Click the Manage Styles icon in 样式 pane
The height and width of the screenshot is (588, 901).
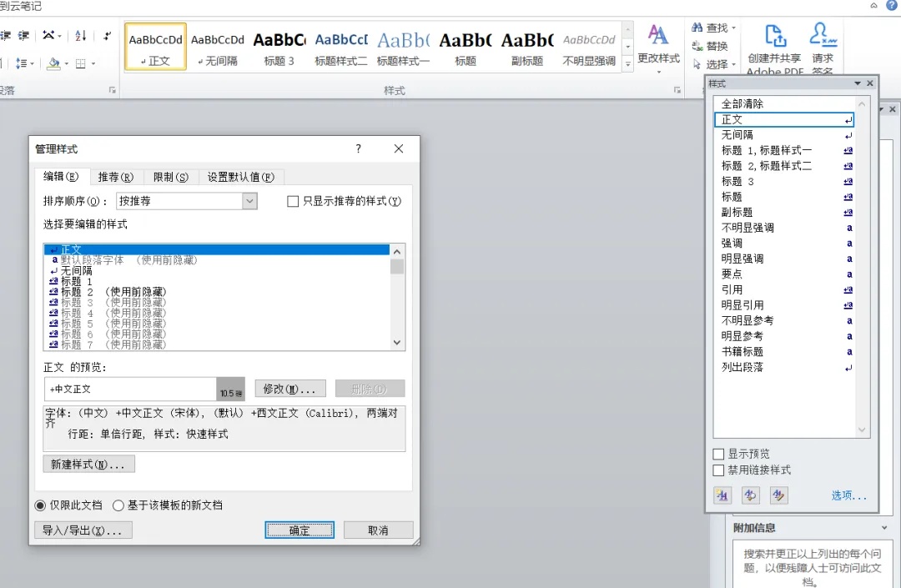tap(778, 495)
